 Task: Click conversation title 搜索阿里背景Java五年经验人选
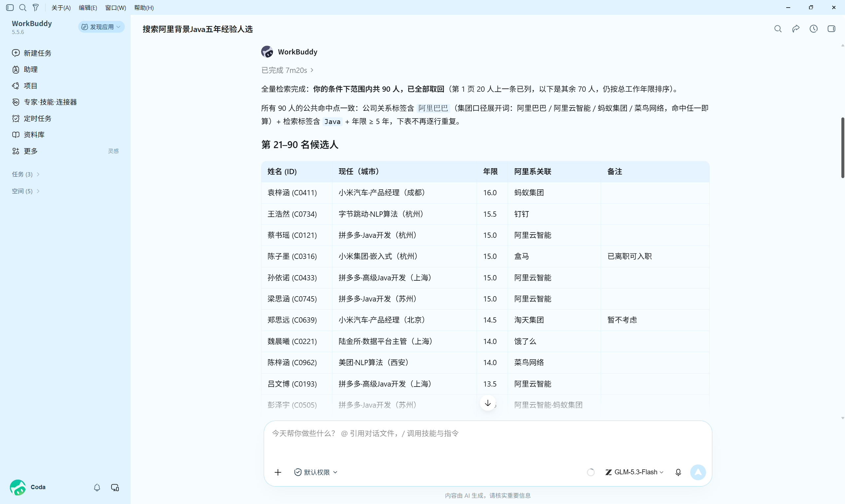(197, 29)
